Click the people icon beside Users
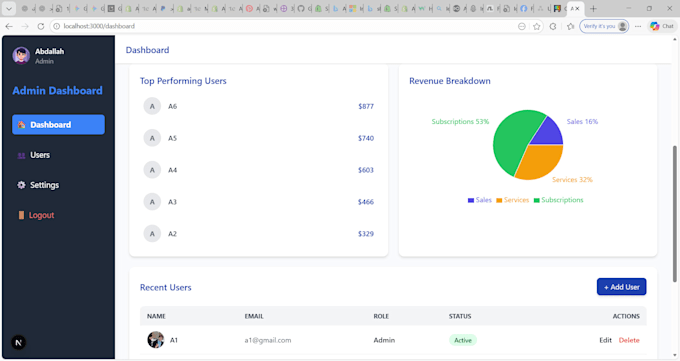This screenshot has width=680, height=361. 21,155
